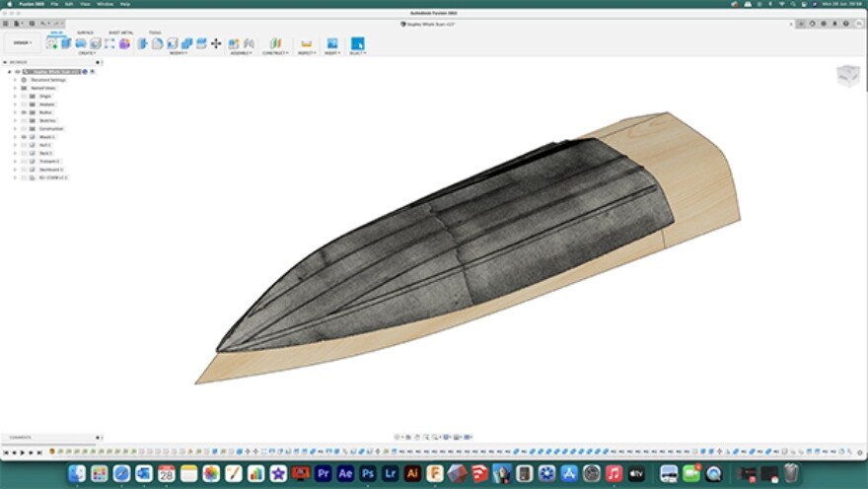Screen dimensions: 868x489
Task: Click the Construct plane icon
Action: pos(275,43)
